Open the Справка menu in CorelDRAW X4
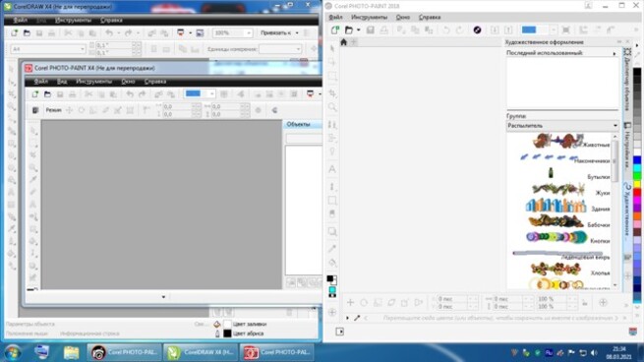Image resolution: width=644 pixels, height=362 pixels. [x=111, y=20]
